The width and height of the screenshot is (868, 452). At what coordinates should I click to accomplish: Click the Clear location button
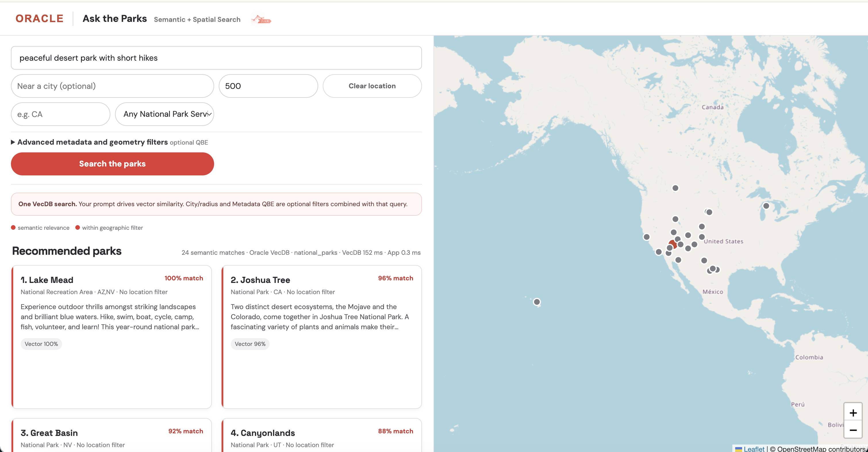click(372, 86)
